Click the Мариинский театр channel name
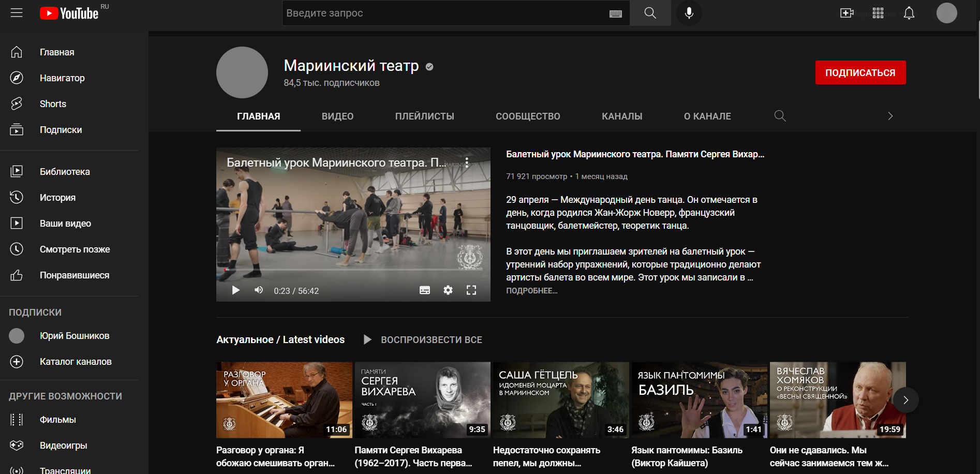980x474 pixels. [351, 66]
